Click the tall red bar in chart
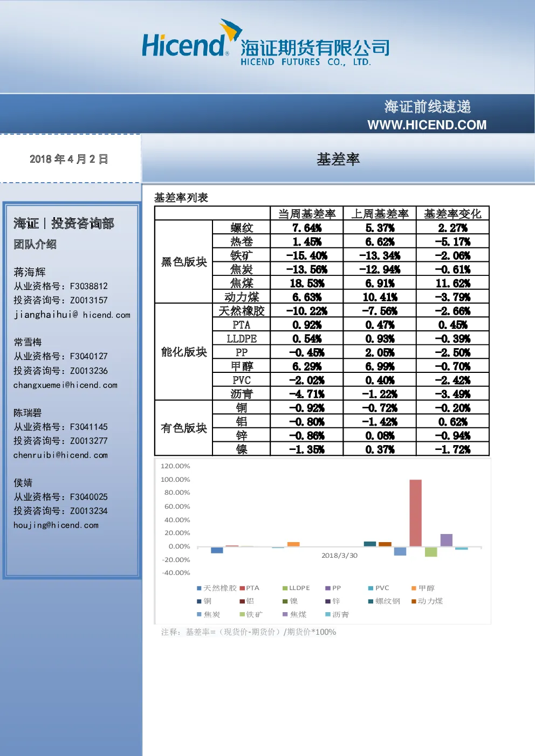Image resolution: width=535 pixels, height=756 pixels. click(x=415, y=513)
